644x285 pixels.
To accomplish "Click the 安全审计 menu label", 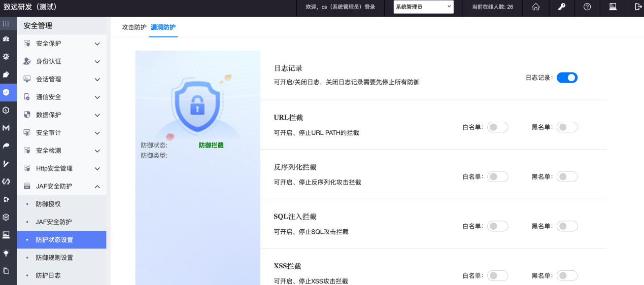I will point(48,133).
